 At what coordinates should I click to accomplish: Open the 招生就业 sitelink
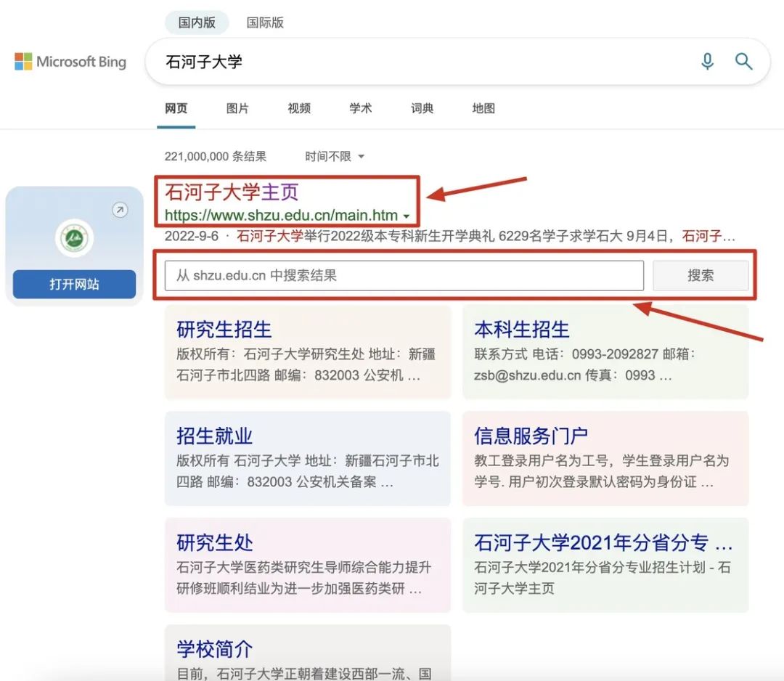coord(214,436)
